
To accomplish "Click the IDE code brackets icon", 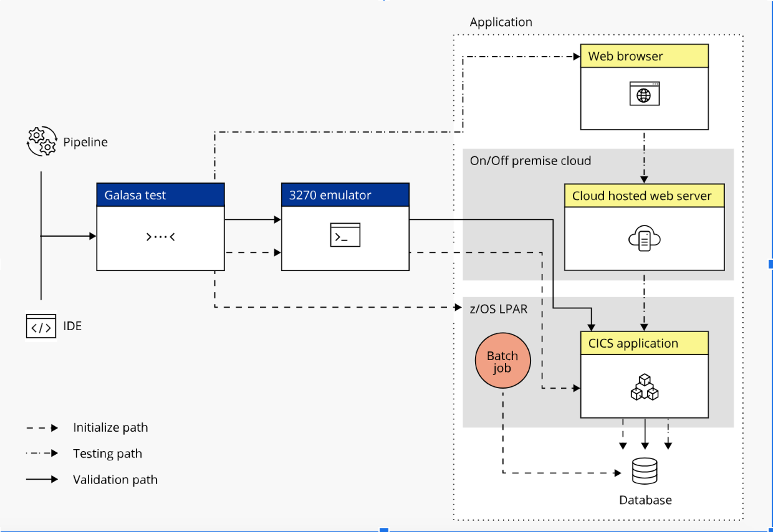I will pos(41,326).
